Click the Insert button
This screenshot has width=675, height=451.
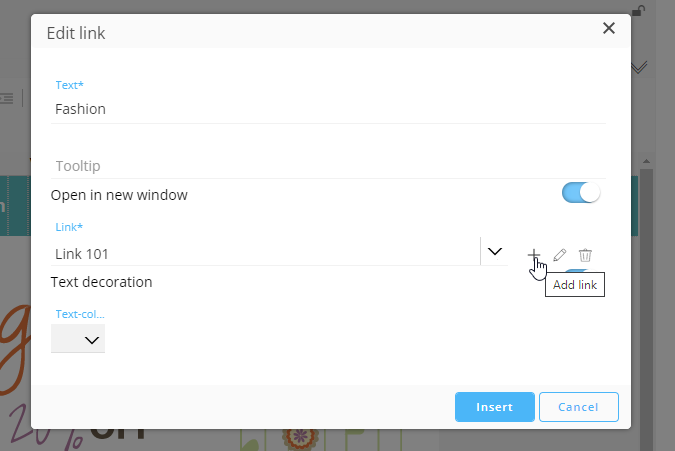[494, 407]
